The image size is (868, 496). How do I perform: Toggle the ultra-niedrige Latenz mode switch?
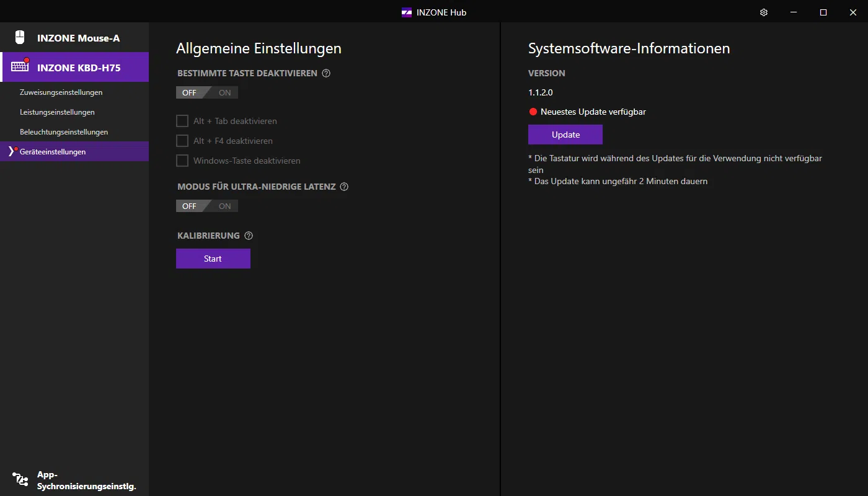click(x=206, y=206)
